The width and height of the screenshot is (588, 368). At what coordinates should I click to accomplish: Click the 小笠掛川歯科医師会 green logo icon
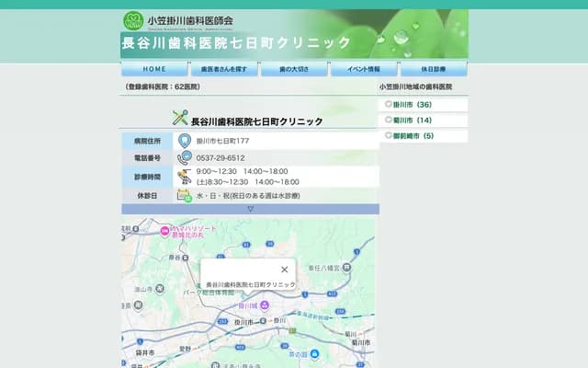[x=133, y=20]
